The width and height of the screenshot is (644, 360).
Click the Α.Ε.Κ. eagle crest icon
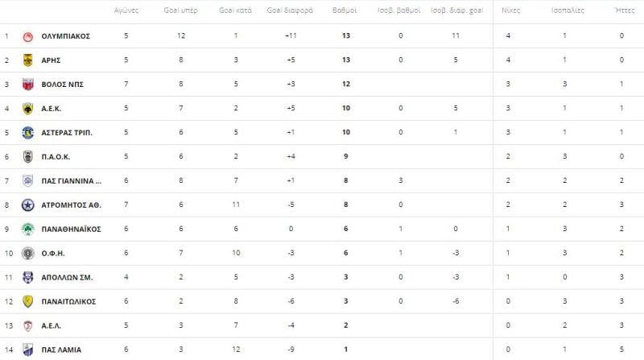pos(27,109)
